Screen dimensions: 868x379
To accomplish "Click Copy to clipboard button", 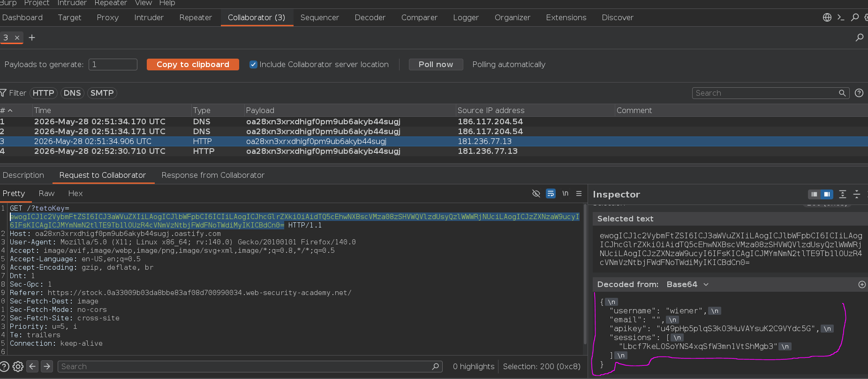I will point(193,64).
